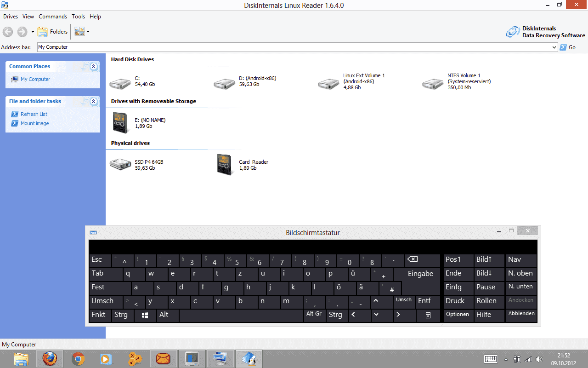The image size is (588, 368).
Task: Select the E: (NO NAME) removable drive icon
Action: pos(120,123)
